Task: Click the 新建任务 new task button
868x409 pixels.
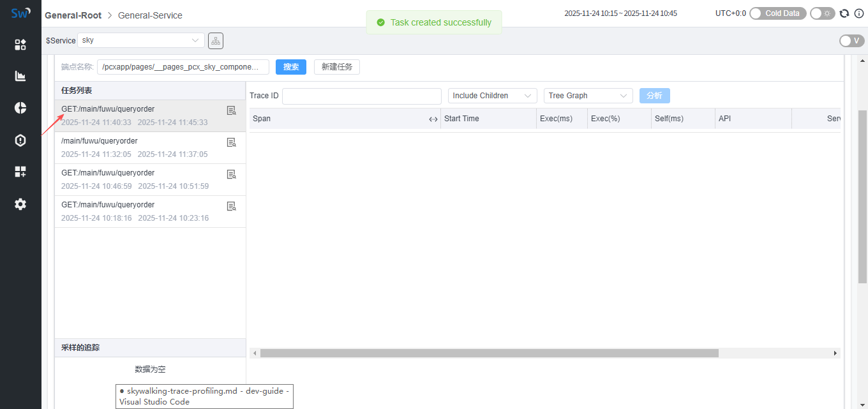Action: (336, 67)
